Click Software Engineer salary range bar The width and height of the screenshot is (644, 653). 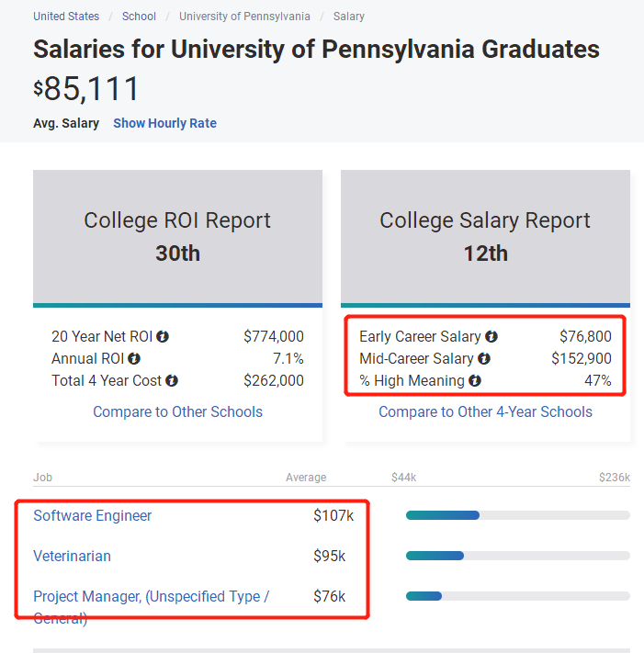(517, 515)
